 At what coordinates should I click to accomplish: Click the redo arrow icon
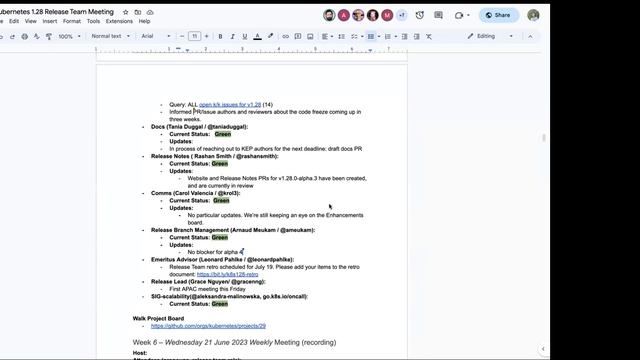[12, 36]
